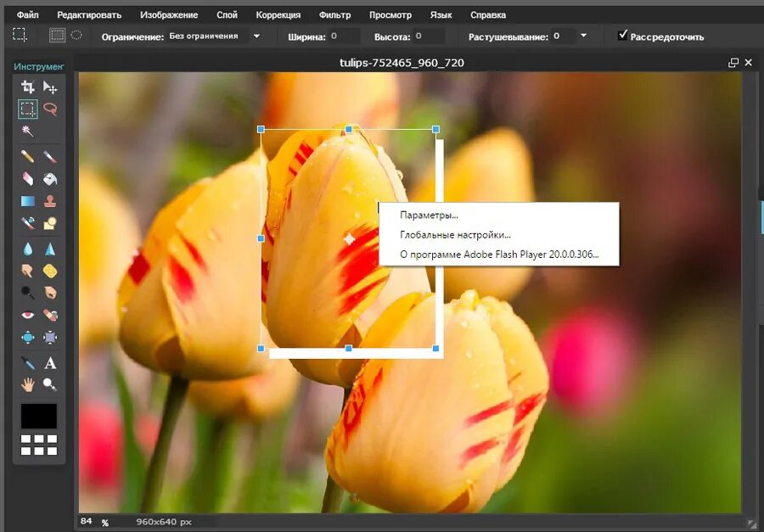The height and width of the screenshot is (532, 764).
Task: Select the rectangular Marquee tool in toolbox
Action: (28, 109)
